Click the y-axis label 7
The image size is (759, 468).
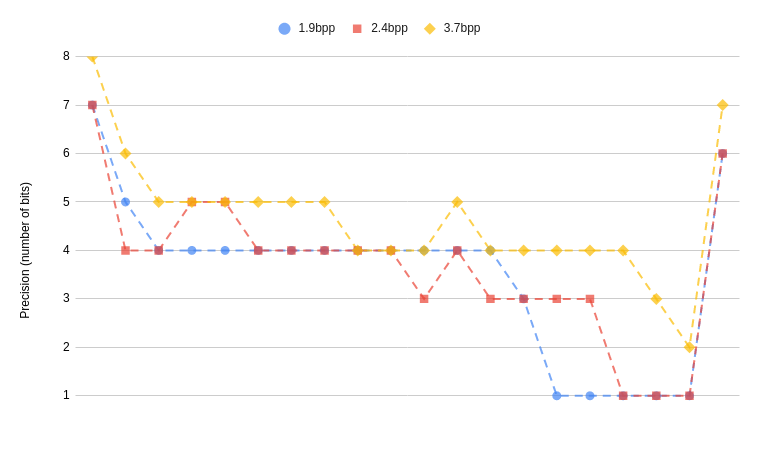(x=66, y=105)
